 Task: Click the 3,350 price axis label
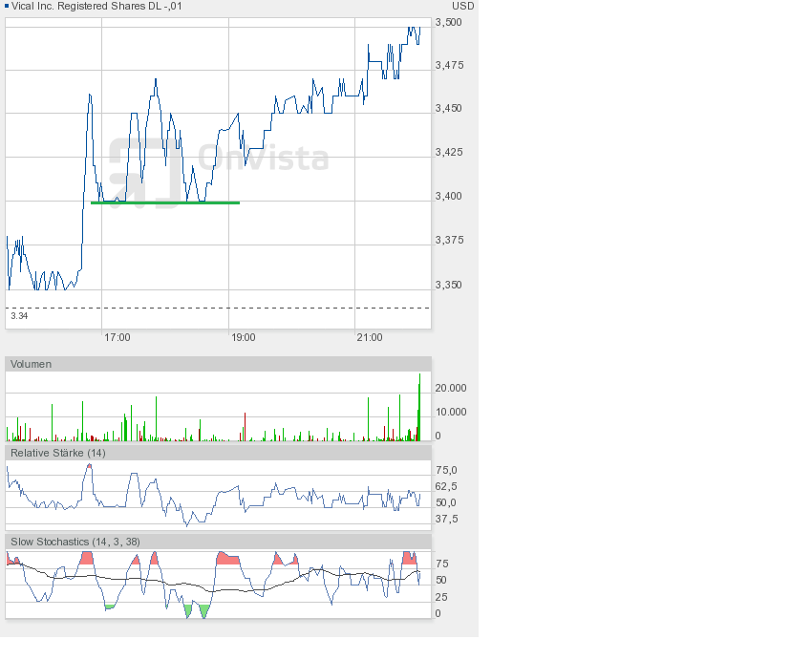(449, 285)
